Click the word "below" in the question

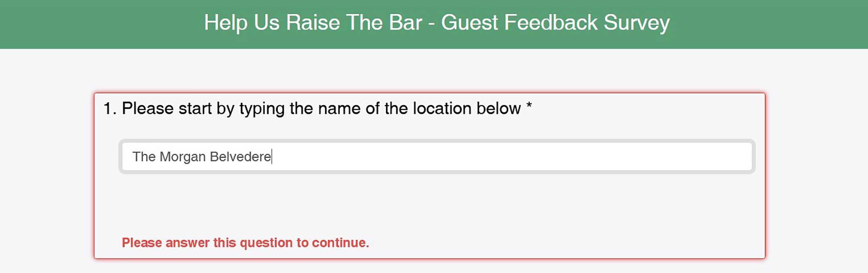[498, 108]
